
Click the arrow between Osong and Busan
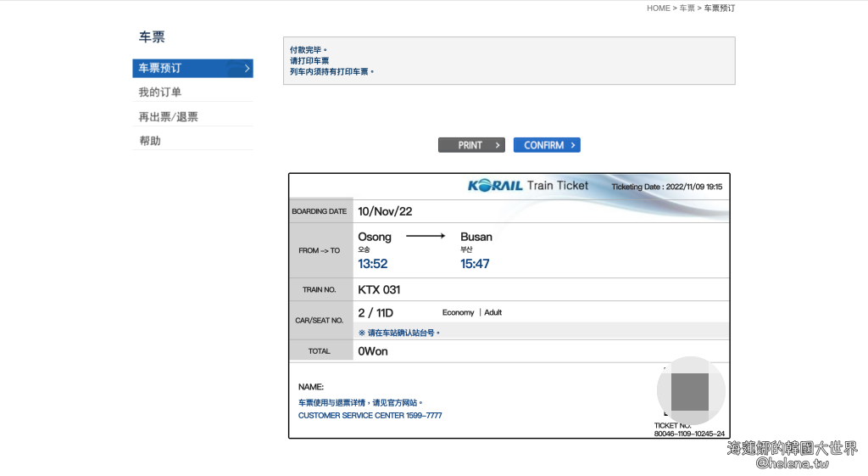[x=425, y=237]
